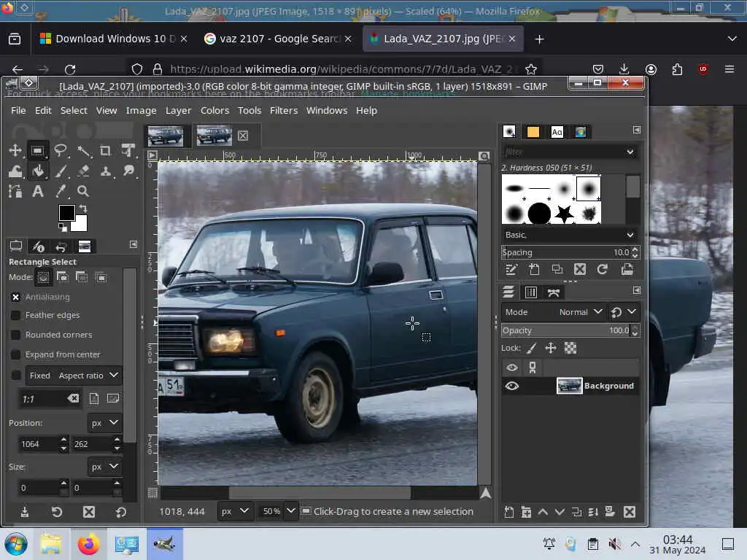Activate the Crop tool

click(106, 150)
